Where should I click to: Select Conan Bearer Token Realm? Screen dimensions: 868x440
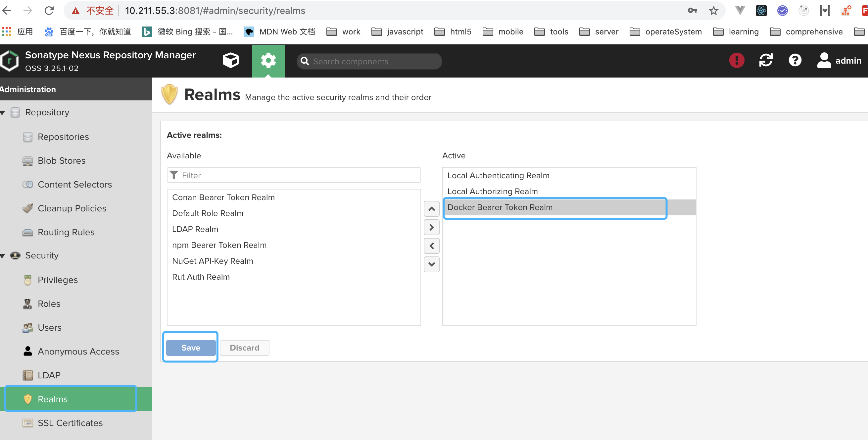coord(294,197)
